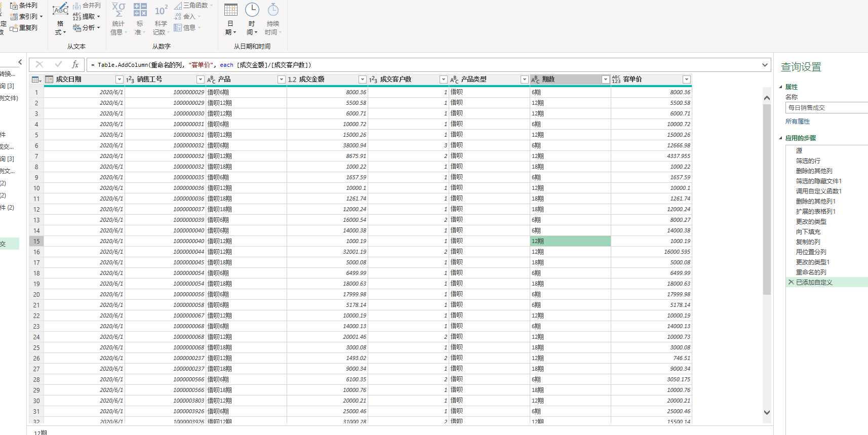Open the filter dropdown of 产品类型
The height and width of the screenshot is (435, 868).
pos(525,80)
